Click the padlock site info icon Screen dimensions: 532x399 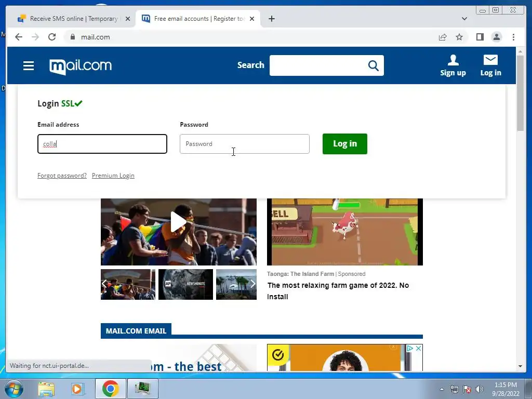pos(72,37)
